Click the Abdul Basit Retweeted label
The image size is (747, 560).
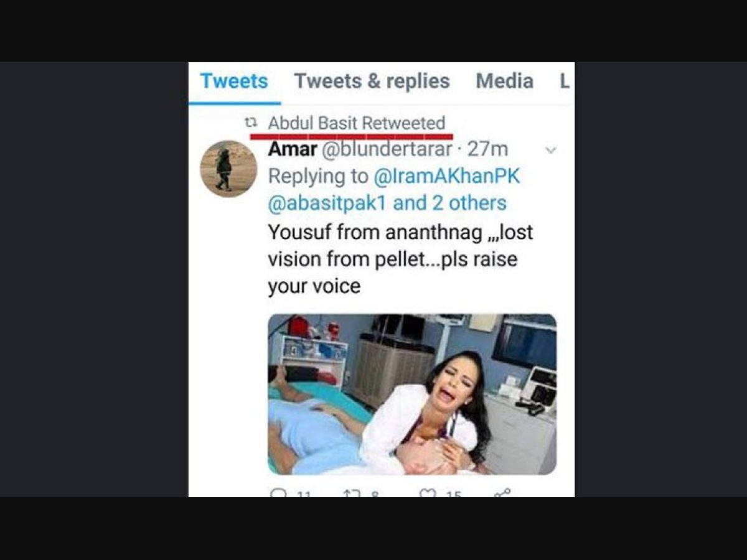[x=357, y=123]
